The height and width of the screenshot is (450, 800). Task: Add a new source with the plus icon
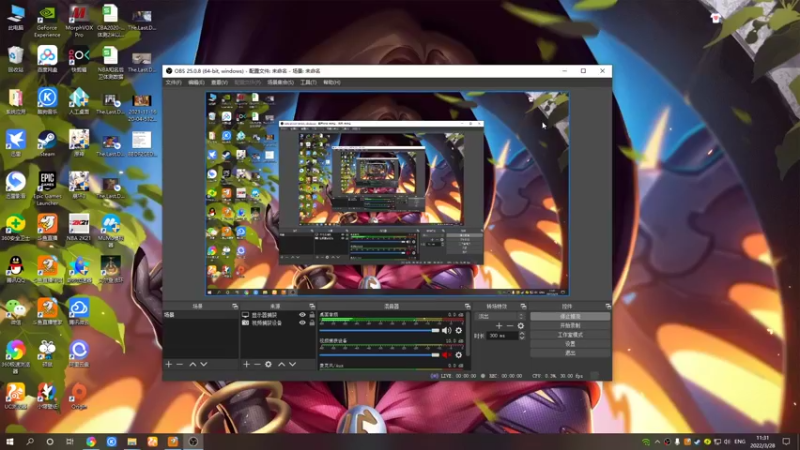(246, 364)
